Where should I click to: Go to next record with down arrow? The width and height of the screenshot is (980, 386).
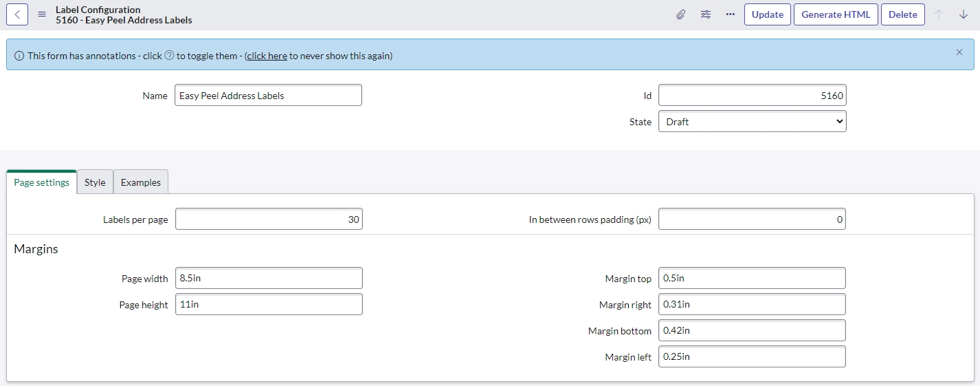pos(963,14)
